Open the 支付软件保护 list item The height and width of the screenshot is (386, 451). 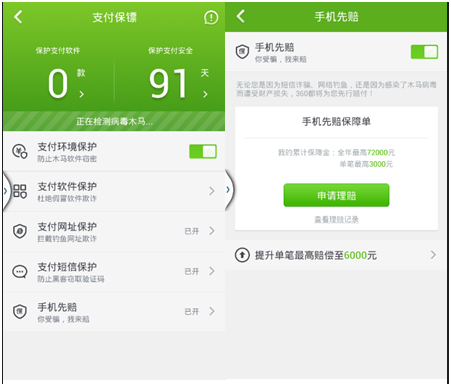114,191
